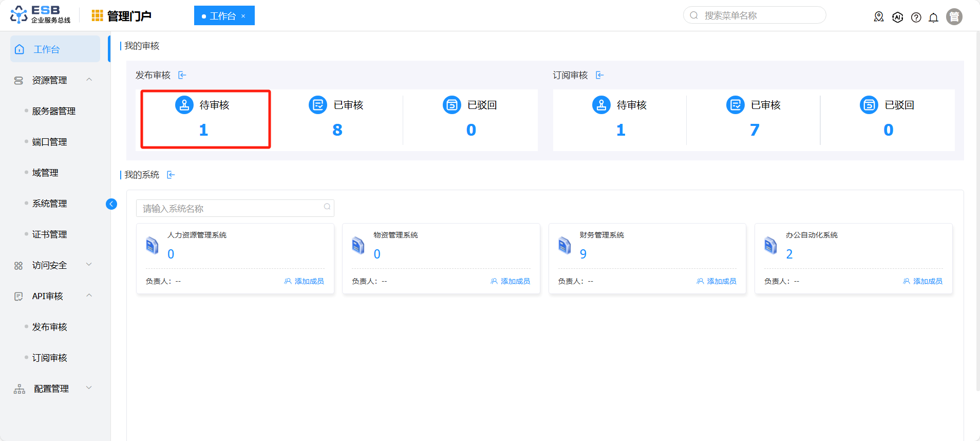
Task: Expand the 访问安全 menu group
Action: [89, 265]
